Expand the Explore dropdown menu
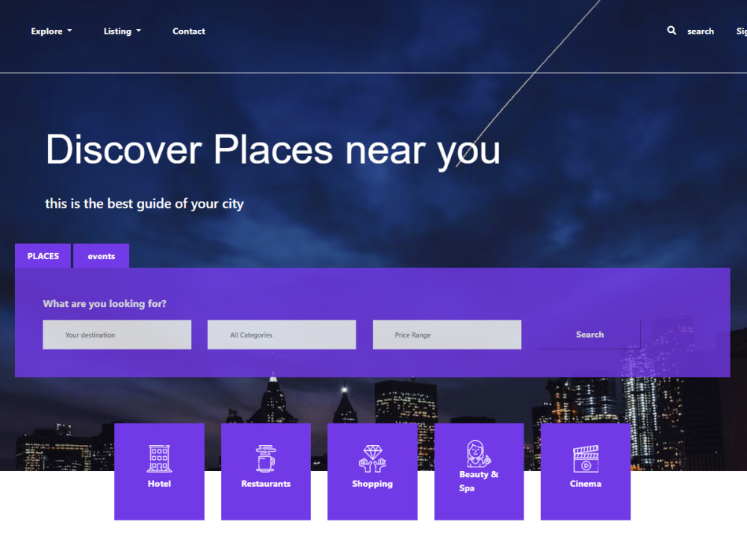The width and height of the screenshot is (747, 560). [x=51, y=31]
